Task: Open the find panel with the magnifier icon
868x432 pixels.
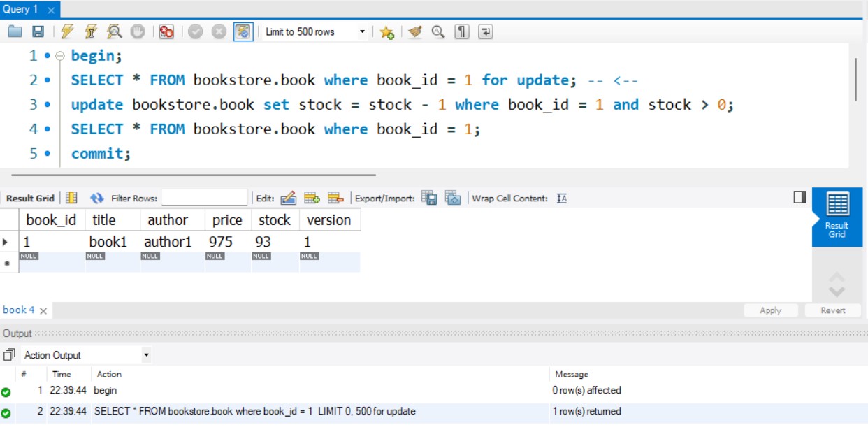Action: point(438,31)
